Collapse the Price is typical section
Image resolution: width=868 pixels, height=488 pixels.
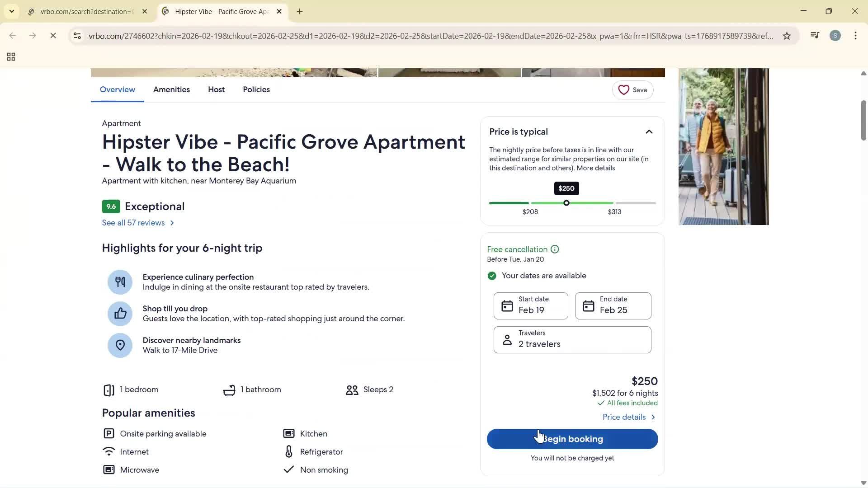pyautogui.click(x=649, y=131)
